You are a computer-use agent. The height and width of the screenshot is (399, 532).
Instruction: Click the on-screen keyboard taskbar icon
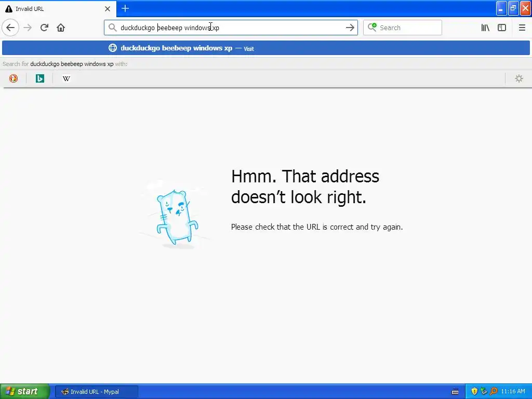tap(455, 392)
